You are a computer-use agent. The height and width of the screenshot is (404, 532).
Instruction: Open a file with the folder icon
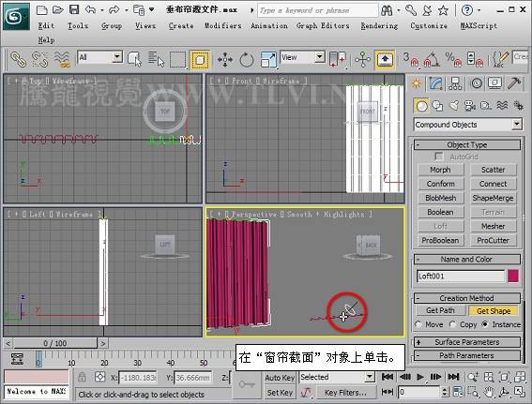[57, 9]
